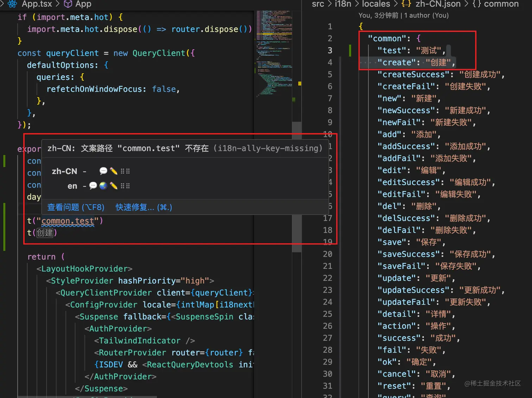Select the common key breadcrumb

tap(501, 4)
